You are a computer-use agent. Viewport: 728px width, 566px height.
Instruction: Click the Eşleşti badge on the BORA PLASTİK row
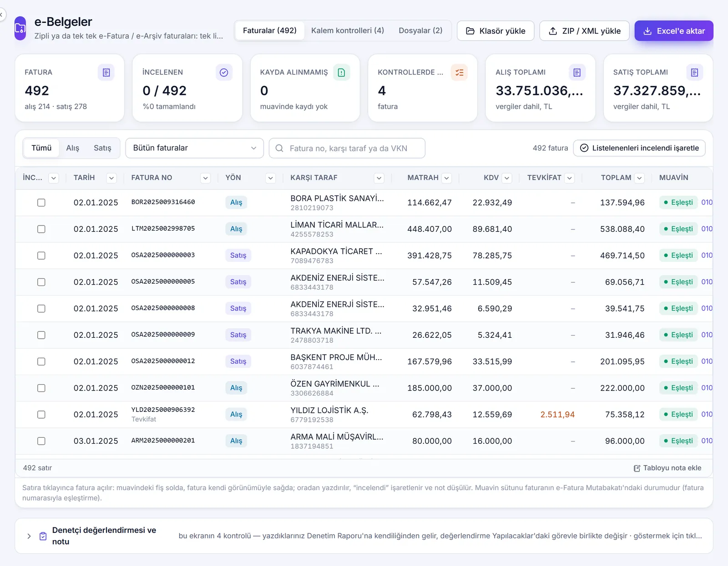pyautogui.click(x=678, y=203)
